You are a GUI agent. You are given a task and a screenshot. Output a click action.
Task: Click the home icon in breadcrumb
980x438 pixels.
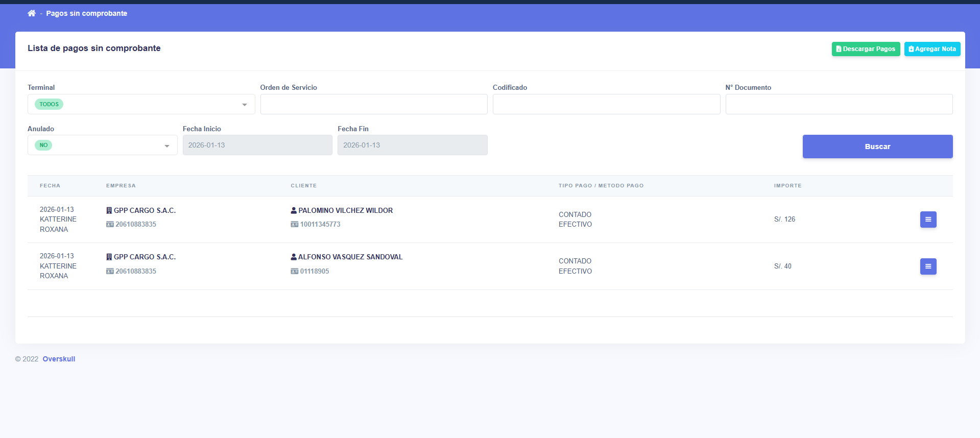[x=32, y=13]
